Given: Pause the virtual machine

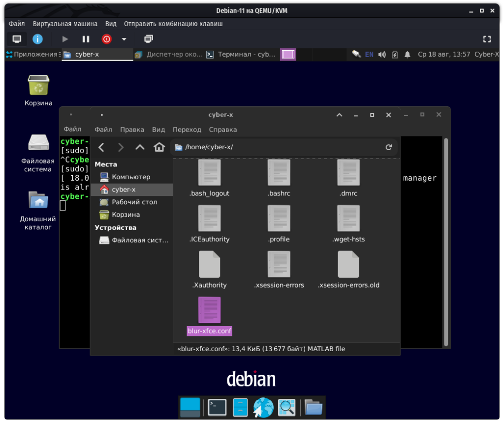Looking at the screenshot, I should pos(86,39).
